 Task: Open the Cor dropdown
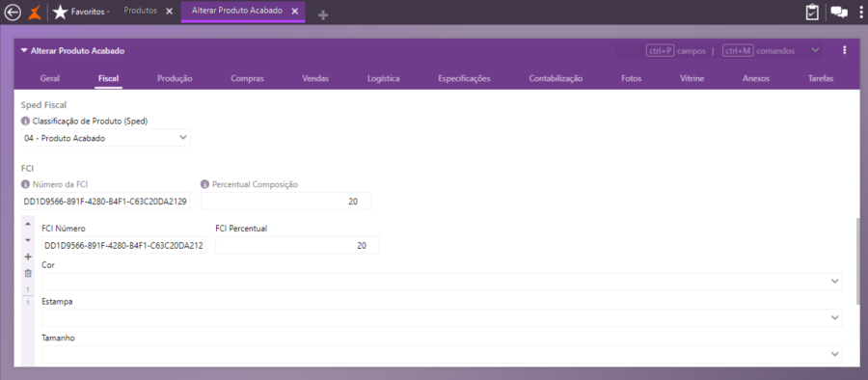tap(442, 282)
